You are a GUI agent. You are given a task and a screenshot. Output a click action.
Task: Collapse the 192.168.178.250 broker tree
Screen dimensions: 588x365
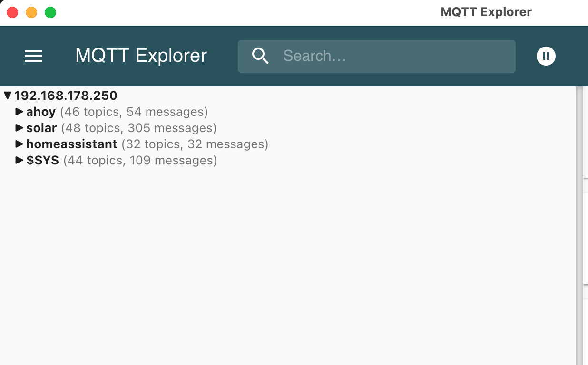click(7, 95)
